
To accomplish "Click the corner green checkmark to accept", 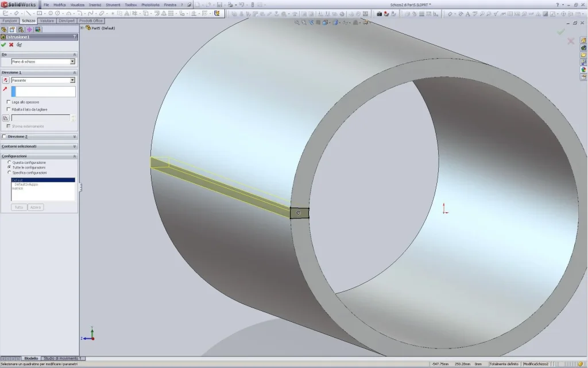I will [561, 32].
